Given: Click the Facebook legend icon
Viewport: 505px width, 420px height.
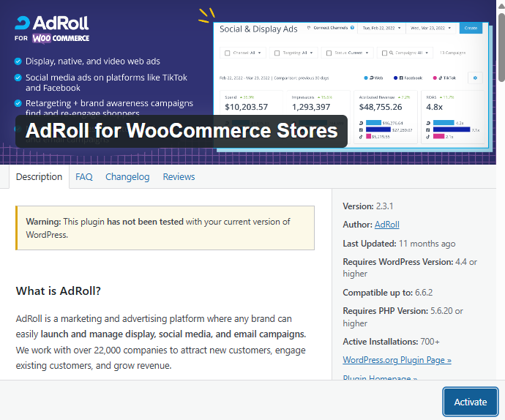Looking at the screenshot, I should 397,78.
